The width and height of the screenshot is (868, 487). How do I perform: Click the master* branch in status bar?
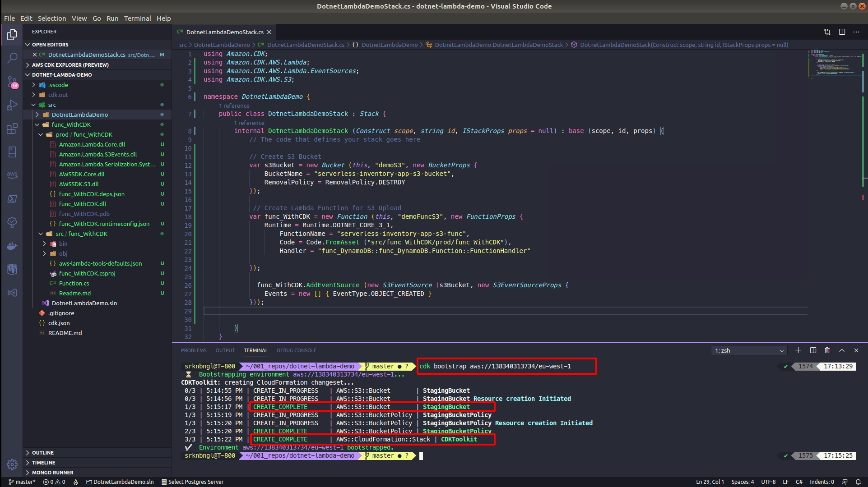click(22, 482)
